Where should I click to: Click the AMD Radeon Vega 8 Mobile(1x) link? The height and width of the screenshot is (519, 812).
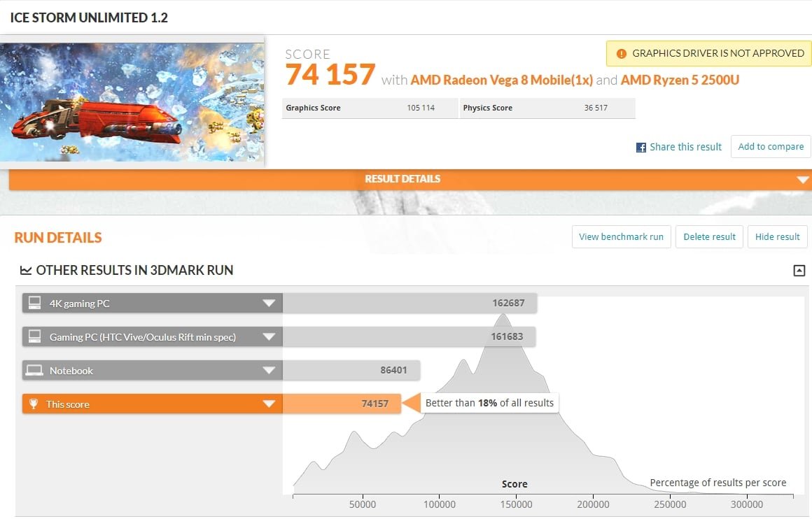[x=501, y=80]
